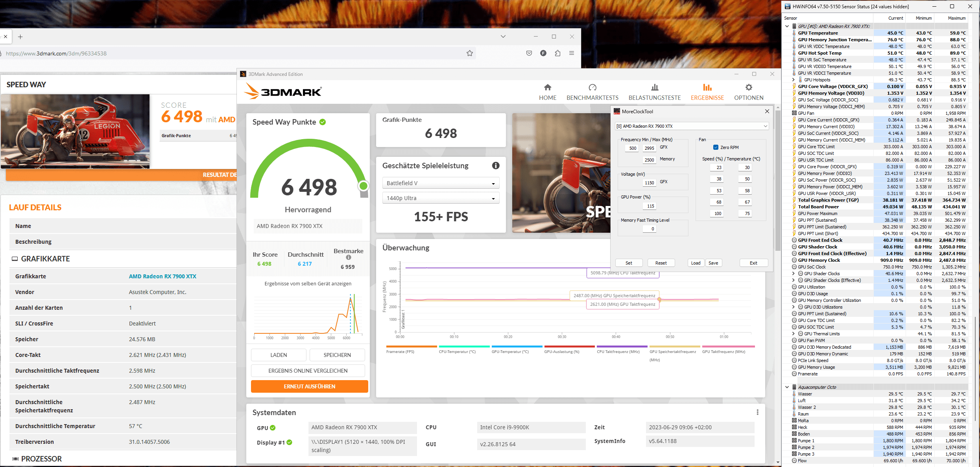This screenshot has height=467, width=980.
Task: Open the Systemdaten three-dot menu
Action: 757,412
